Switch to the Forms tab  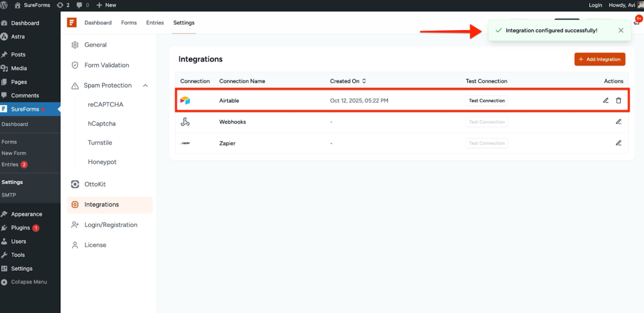pyautogui.click(x=129, y=23)
